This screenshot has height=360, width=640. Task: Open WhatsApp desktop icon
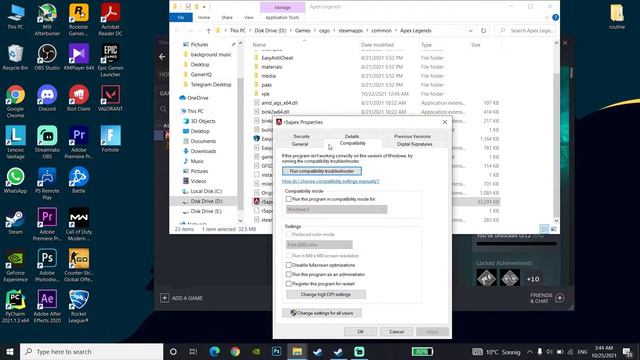pyautogui.click(x=16, y=180)
